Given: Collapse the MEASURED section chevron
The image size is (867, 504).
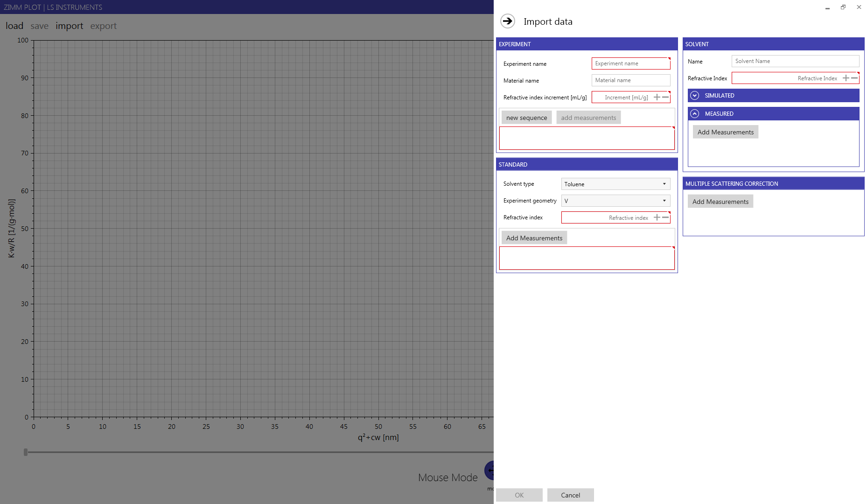Looking at the screenshot, I should pyautogui.click(x=695, y=113).
